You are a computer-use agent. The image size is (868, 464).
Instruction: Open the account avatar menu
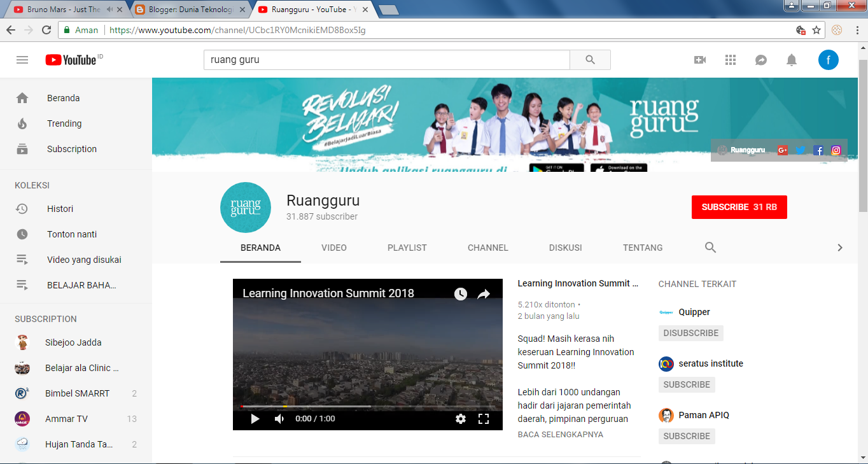coord(829,60)
